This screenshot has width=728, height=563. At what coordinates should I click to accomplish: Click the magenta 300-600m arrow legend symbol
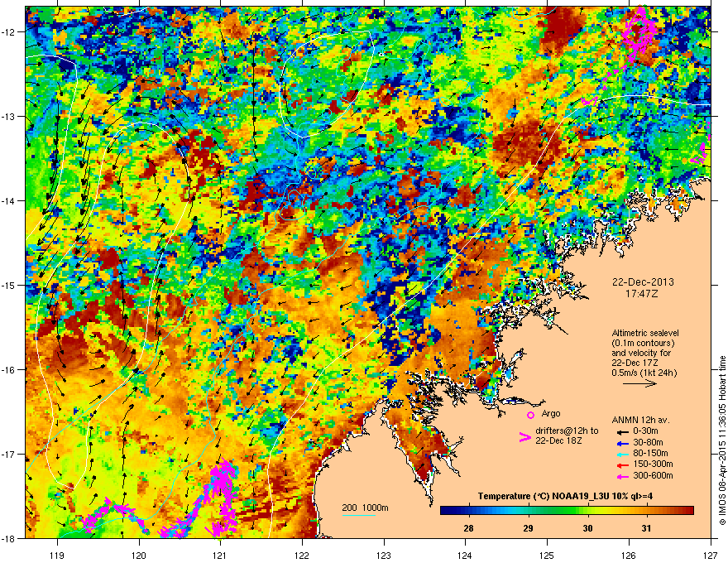click(621, 476)
